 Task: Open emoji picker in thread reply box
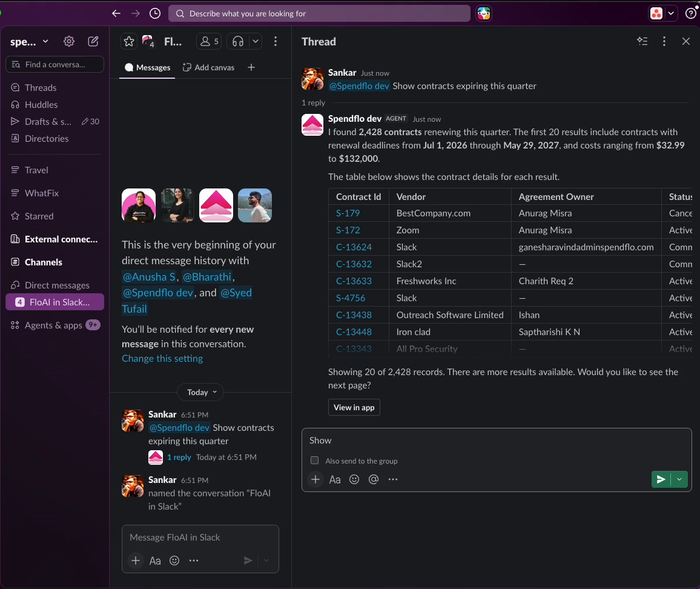354,479
